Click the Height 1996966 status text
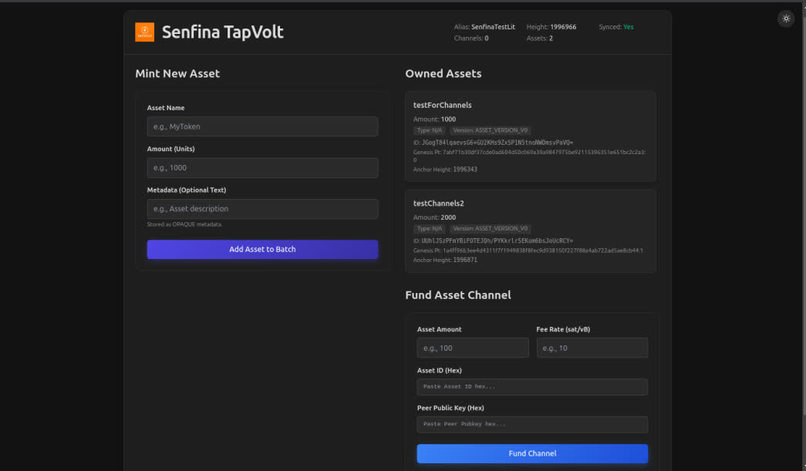Image resolution: width=806 pixels, height=471 pixels. (x=551, y=27)
